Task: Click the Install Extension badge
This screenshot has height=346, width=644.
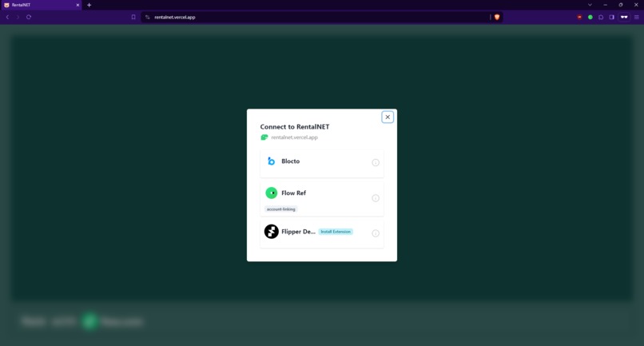Action: 336,232
